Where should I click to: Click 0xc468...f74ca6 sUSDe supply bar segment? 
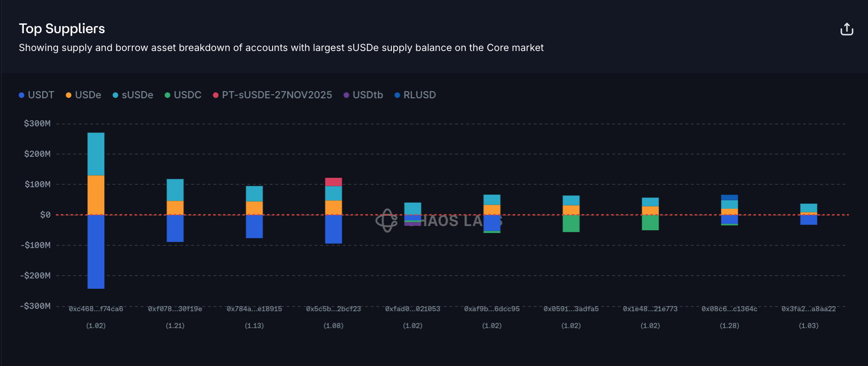pos(96,154)
